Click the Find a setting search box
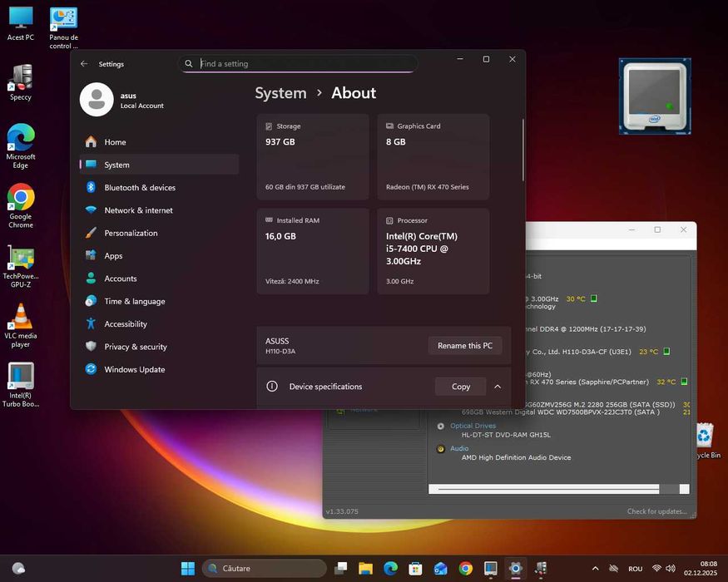This screenshot has height=582, width=728. pos(300,64)
